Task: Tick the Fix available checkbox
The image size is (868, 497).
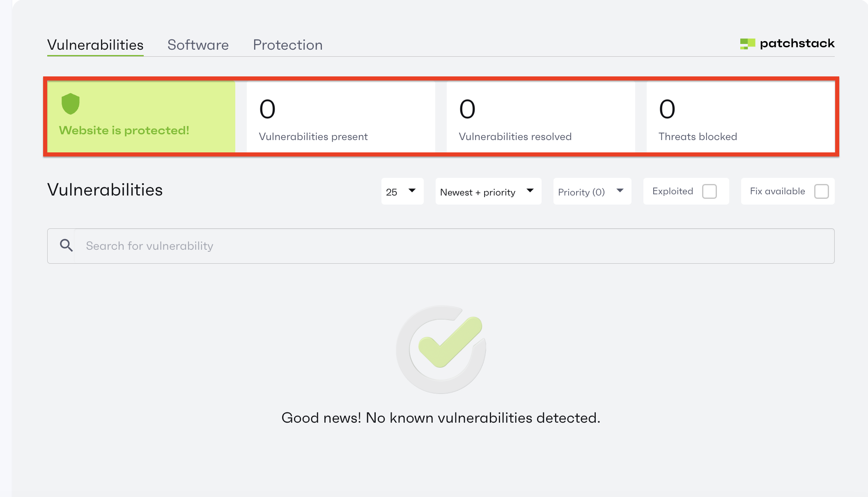Action: click(x=821, y=191)
